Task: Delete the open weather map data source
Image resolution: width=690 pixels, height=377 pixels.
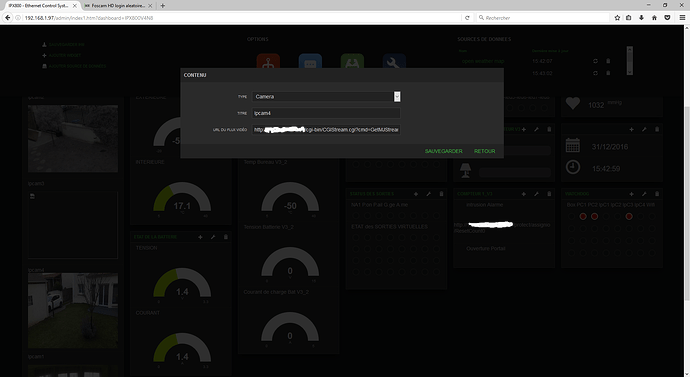Action: (x=608, y=61)
